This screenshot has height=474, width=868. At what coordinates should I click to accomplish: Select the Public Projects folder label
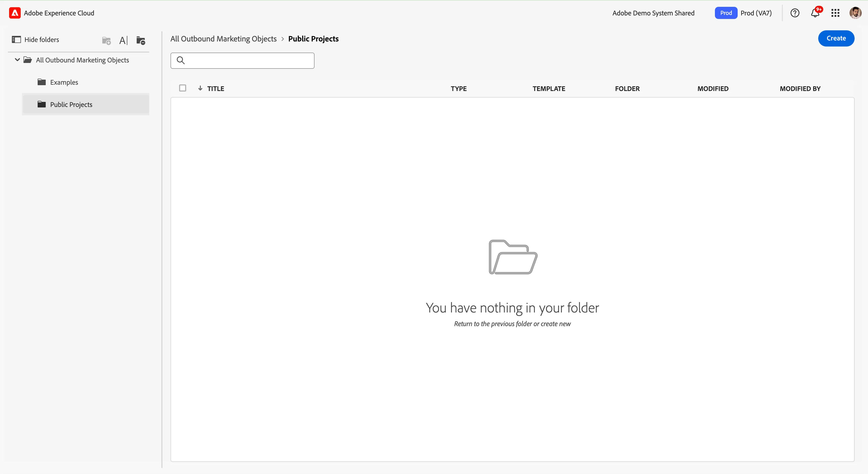(71, 104)
